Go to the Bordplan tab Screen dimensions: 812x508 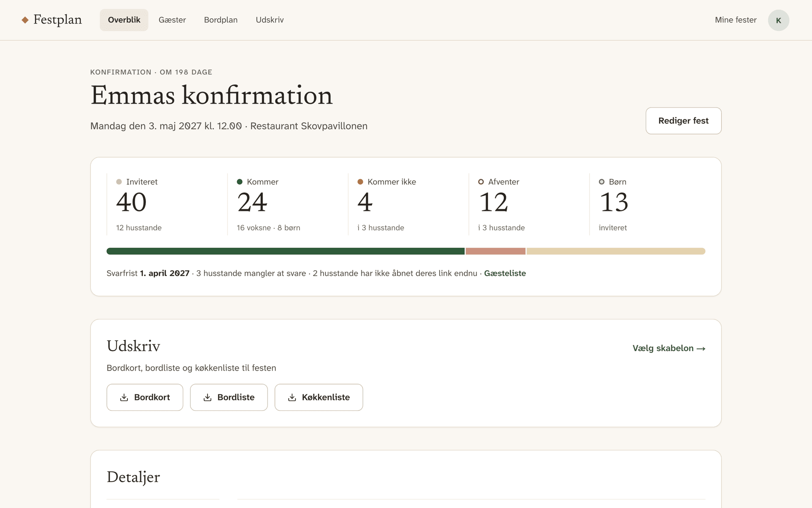(x=221, y=20)
